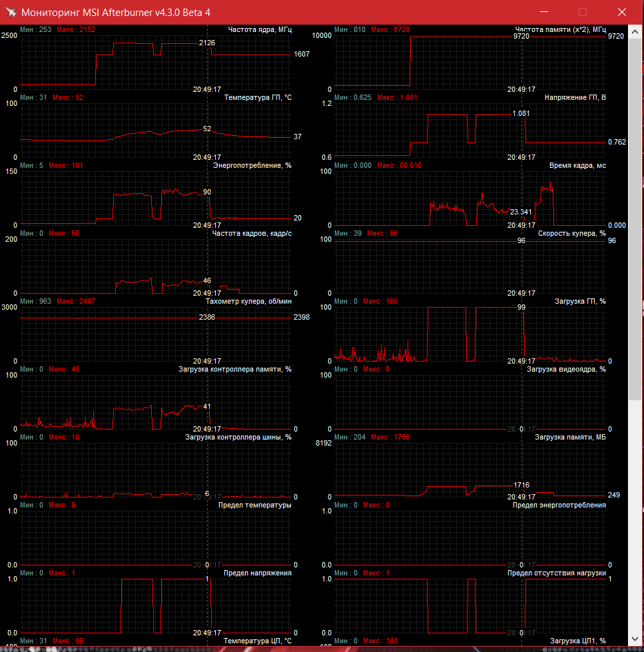Click 'Макс : 1756' on memory usage graph
Image resolution: width=644 pixels, height=652 pixels.
click(x=390, y=437)
